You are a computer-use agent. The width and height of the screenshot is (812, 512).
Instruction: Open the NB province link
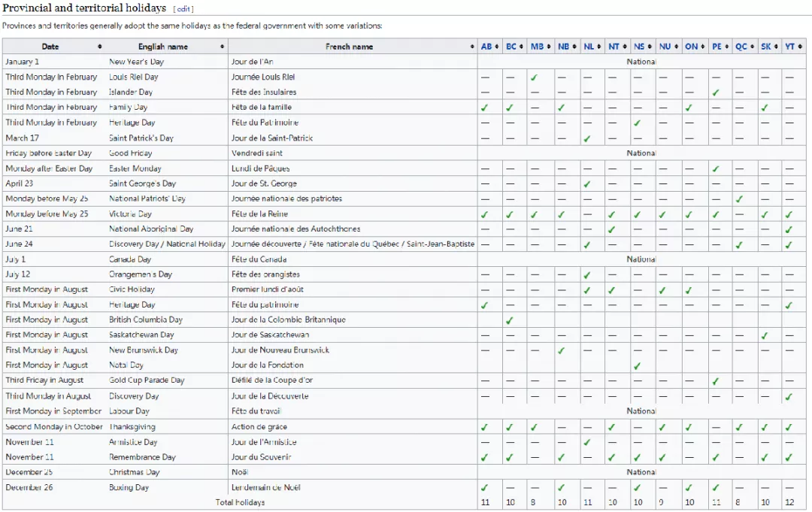pos(562,47)
